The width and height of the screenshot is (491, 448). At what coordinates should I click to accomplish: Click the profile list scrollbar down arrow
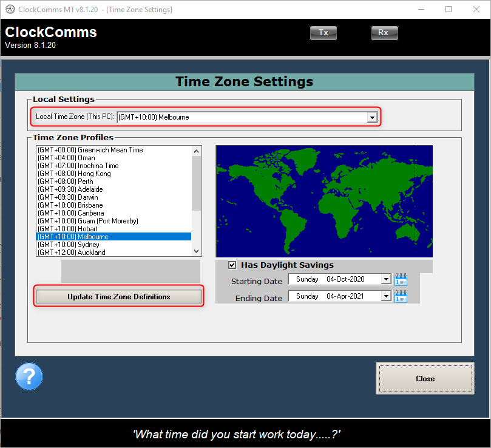196,251
